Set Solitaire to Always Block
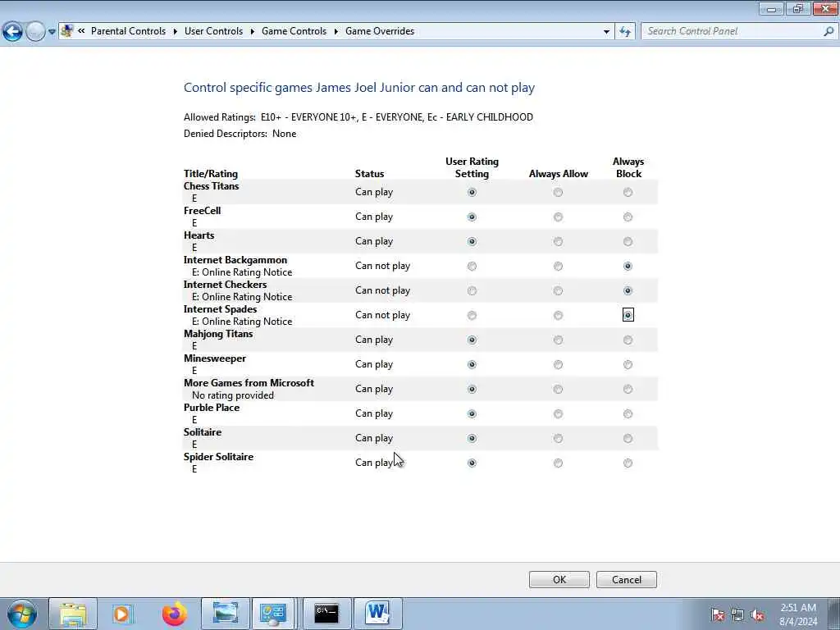This screenshot has width=840, height=630. (x=628, y=439)
